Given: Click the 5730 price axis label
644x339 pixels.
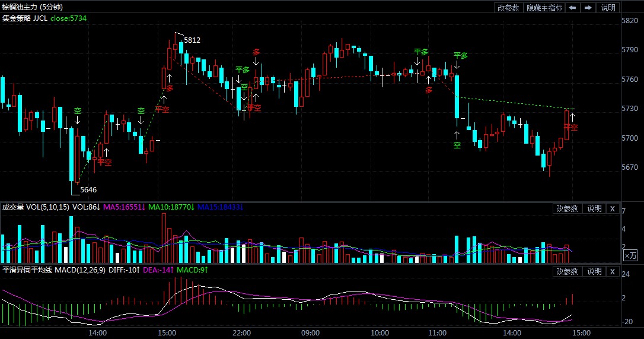Looking at the screenshot, I should [630, 109].
